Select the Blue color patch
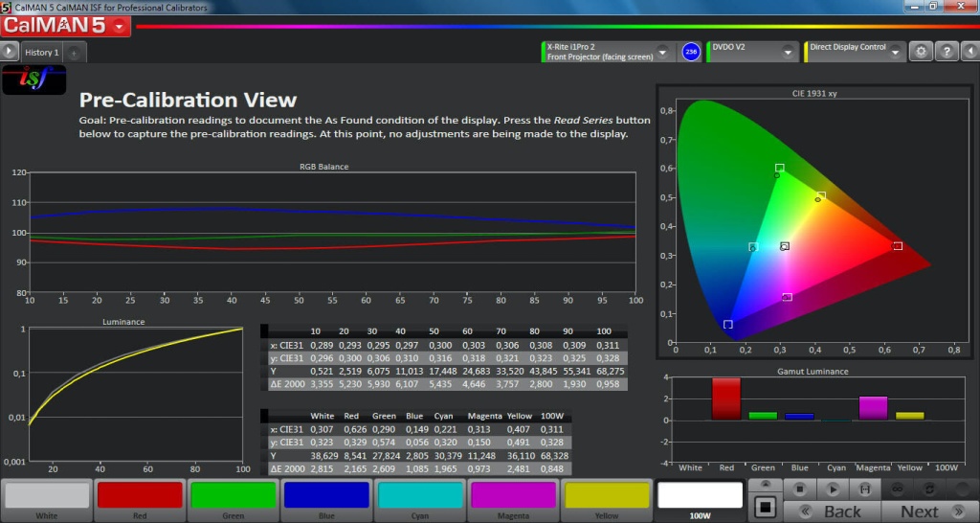This screenshot has height=523, width=980. tap(326, 500)
